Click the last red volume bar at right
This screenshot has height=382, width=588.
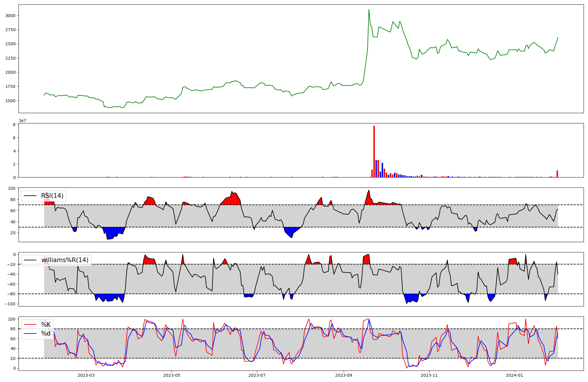[x=557, y=174]
